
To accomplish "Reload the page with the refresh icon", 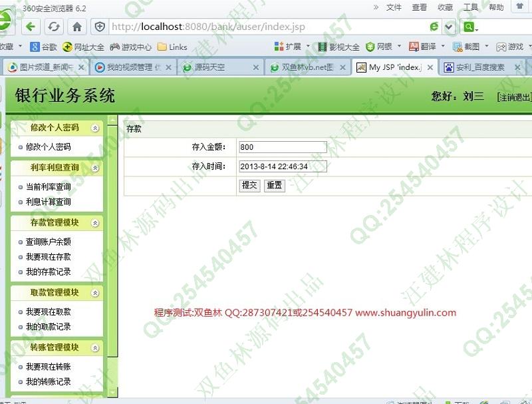I will [54, 27].
